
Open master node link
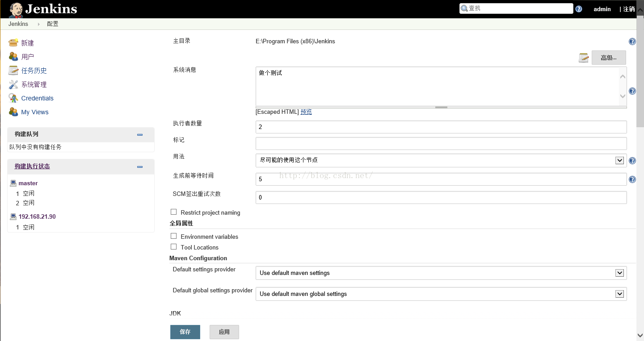point(28,183)
